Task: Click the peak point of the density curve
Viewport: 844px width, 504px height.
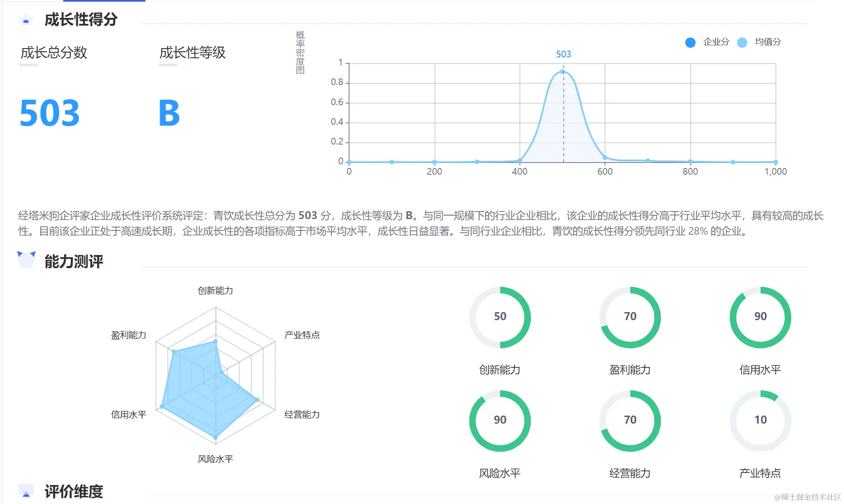Action: pos(562,72)
